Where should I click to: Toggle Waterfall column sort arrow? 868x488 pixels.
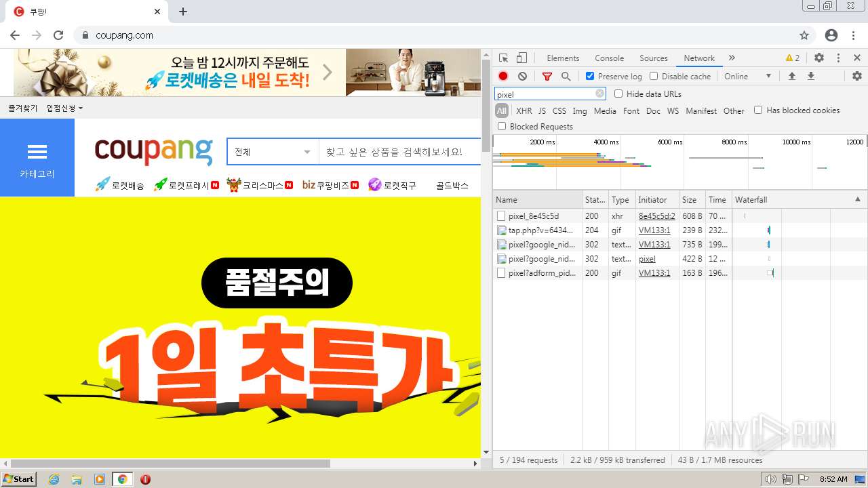(857, 200)
